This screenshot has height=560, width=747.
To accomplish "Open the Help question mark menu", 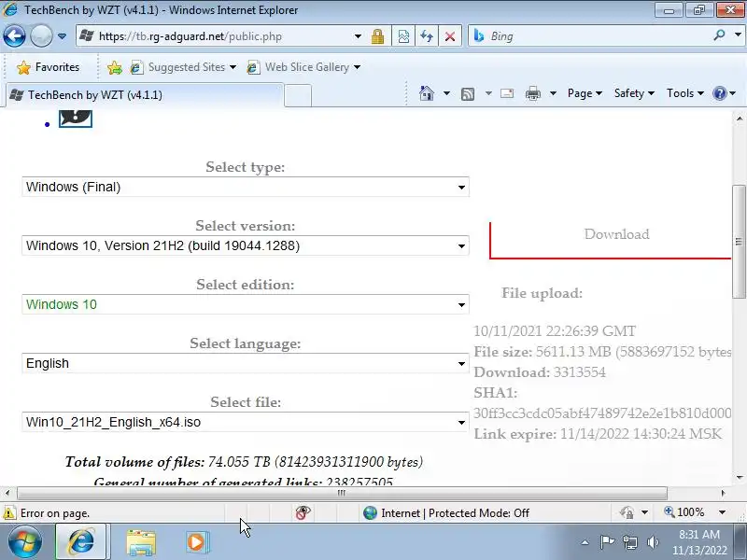I will point(725,93).
